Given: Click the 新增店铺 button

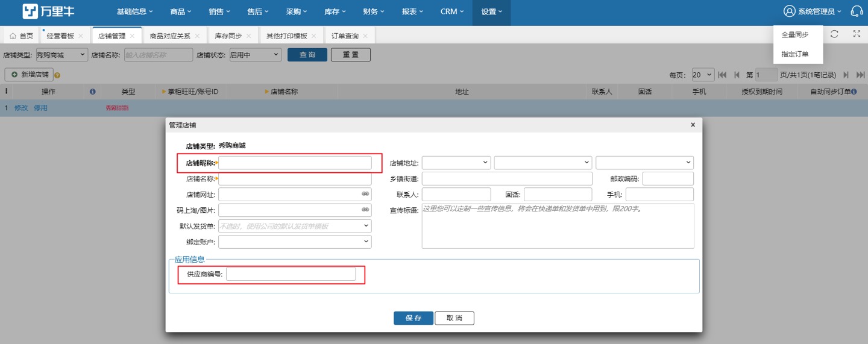Looking at the screenshot, I should pos(29,75).
